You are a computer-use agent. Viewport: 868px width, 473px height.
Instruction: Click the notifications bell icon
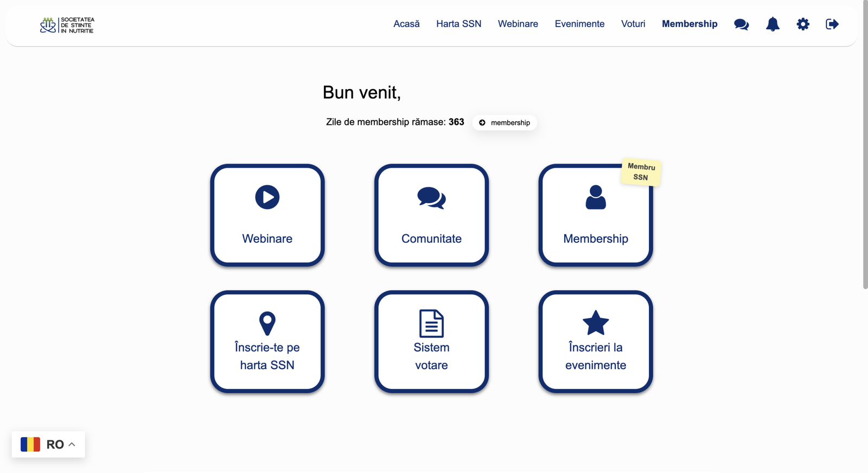click(x=773, y=24)
